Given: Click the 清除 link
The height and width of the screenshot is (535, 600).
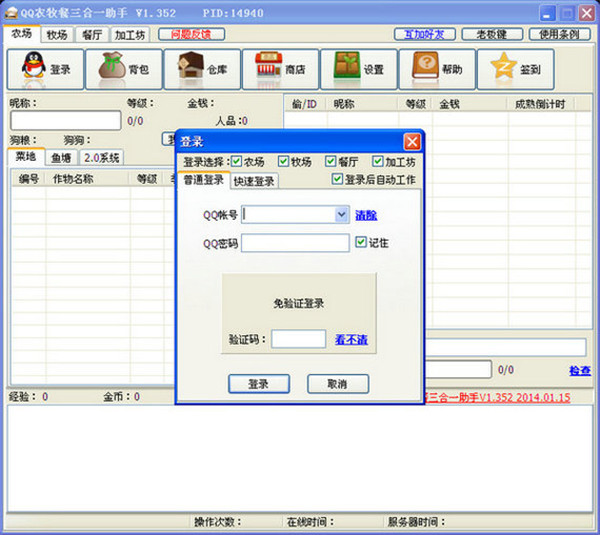Looking at the screenshot, I should point(366,215).
